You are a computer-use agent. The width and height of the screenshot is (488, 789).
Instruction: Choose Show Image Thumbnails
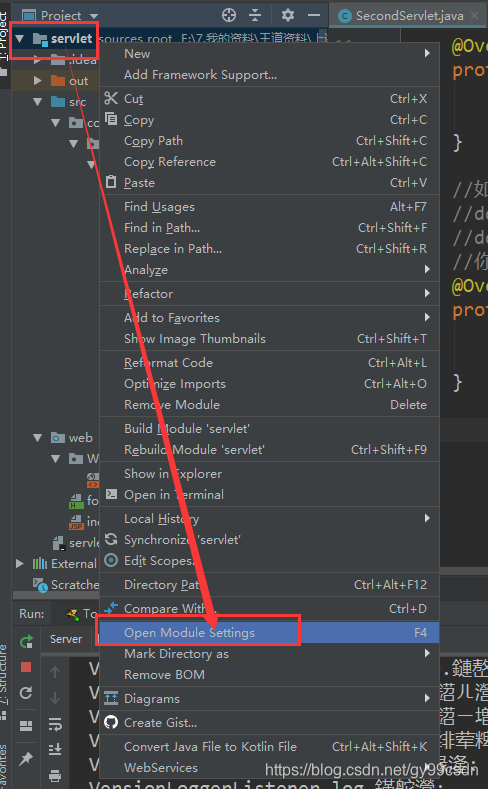pyautogui.click(x=270, y=339)
